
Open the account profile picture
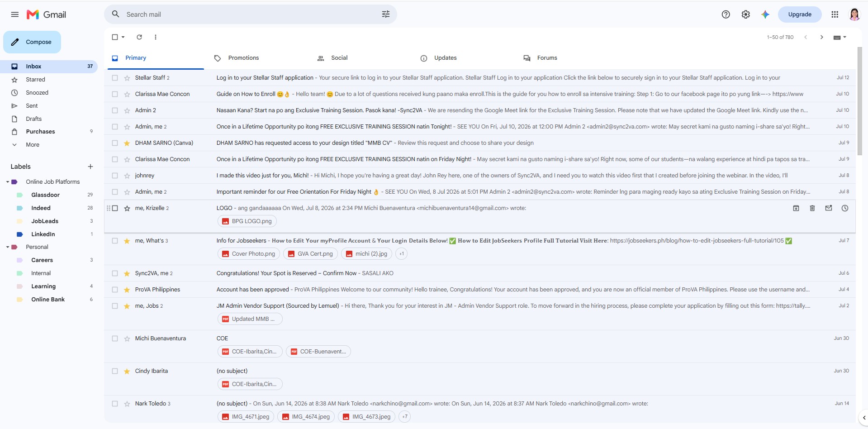[x=854, y=14]
